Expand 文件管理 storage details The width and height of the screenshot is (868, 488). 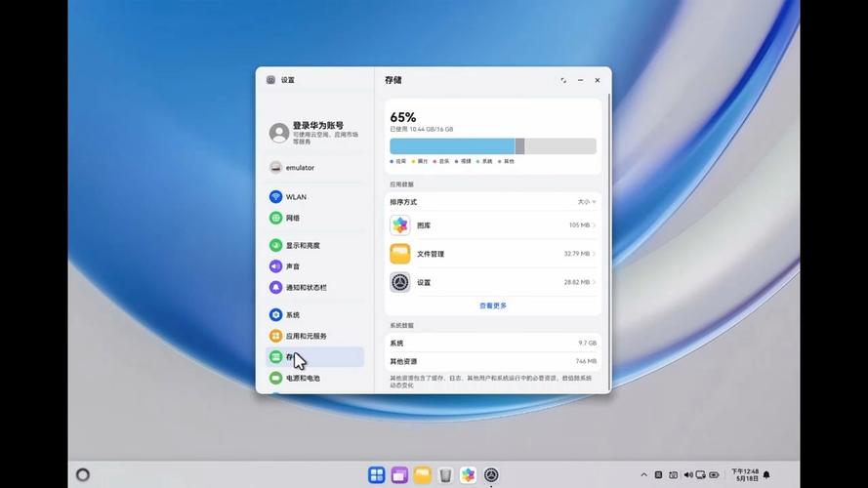pyautogui.click(x=493, y=254)
